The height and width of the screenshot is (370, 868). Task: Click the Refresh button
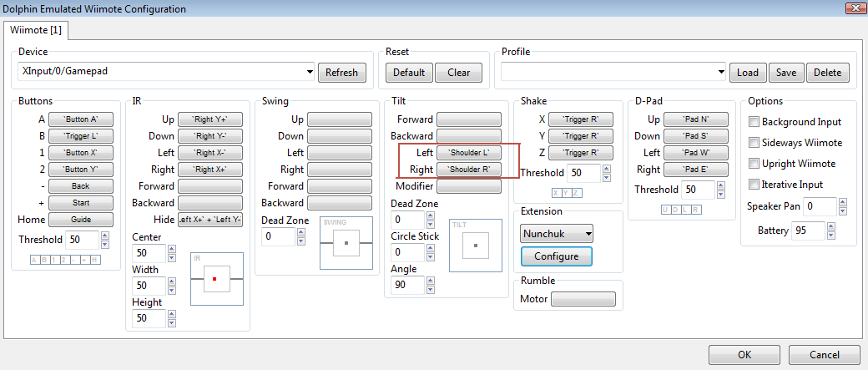click(x=341, y=72)
